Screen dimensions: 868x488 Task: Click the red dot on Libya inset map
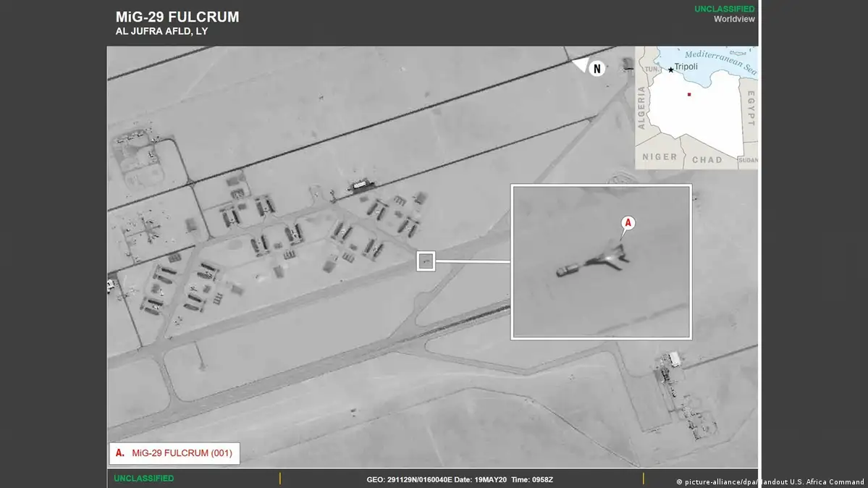[x=689, y=95]
